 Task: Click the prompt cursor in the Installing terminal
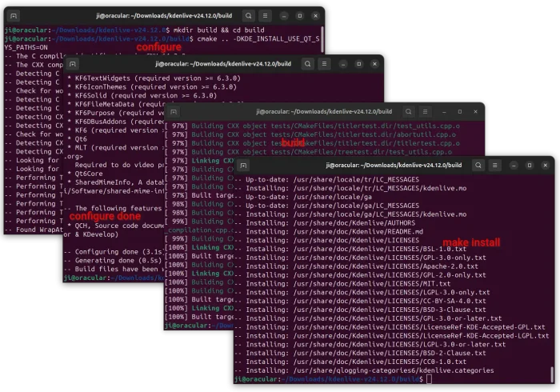(429, 379)
